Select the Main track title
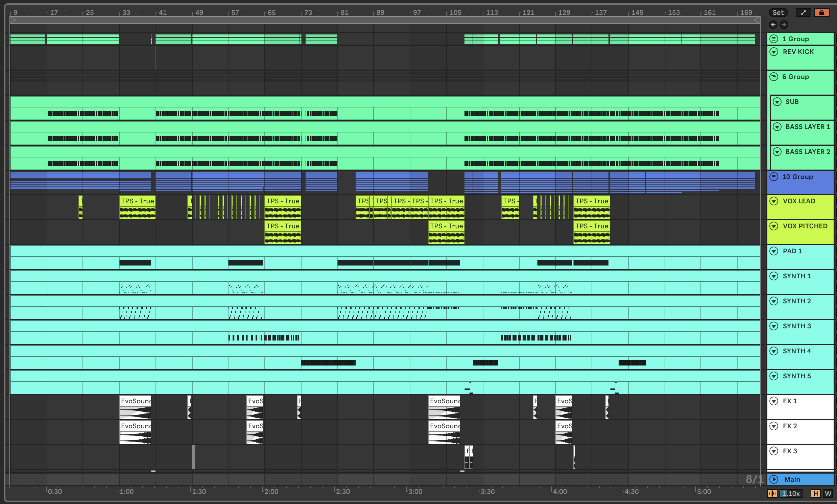The width and height of the screenshot is (837, 504). [x=792, y=479]
